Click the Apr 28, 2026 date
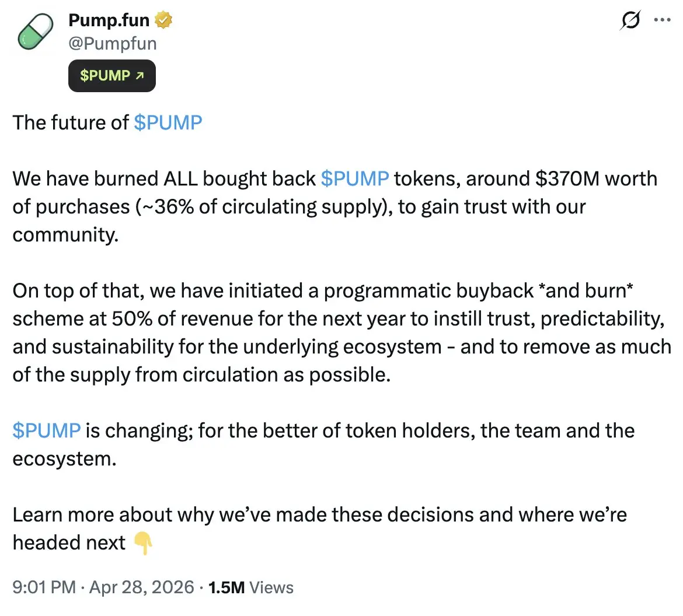Screen dimensions: 683x616 tap(142, 587)
